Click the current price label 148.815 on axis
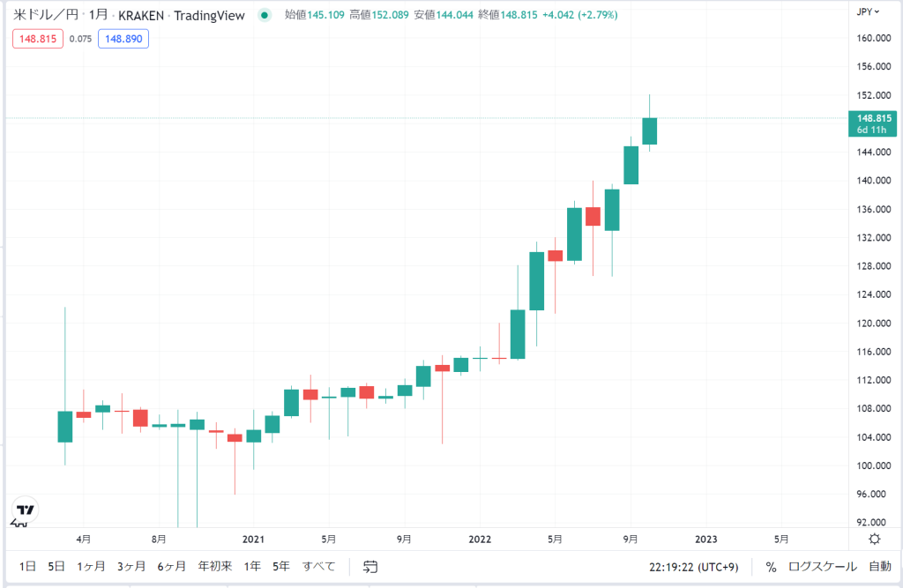903x588 pixels. (873, 117)
